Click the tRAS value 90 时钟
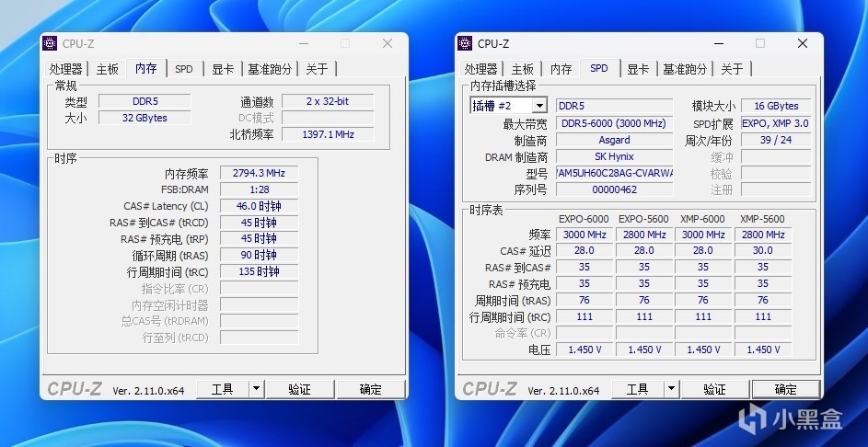The width and height of the screenshot is (868, 447). [x=259, y=256]
